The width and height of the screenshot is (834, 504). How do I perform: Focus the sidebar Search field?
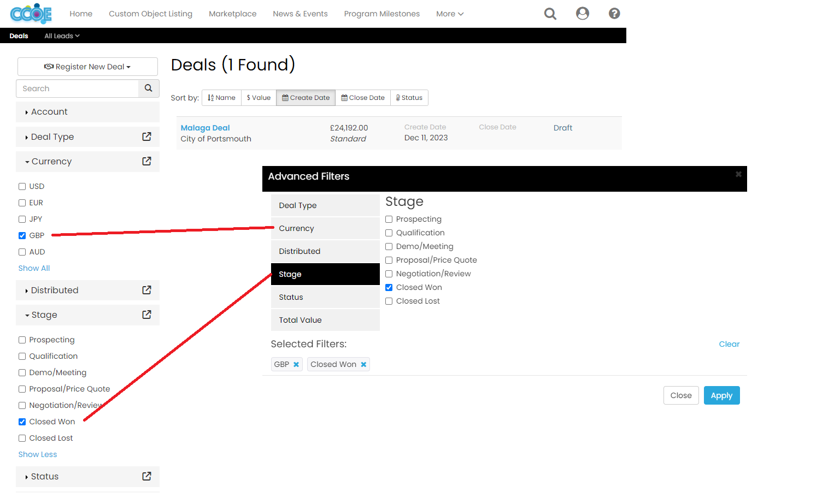(x=77, y=88)
